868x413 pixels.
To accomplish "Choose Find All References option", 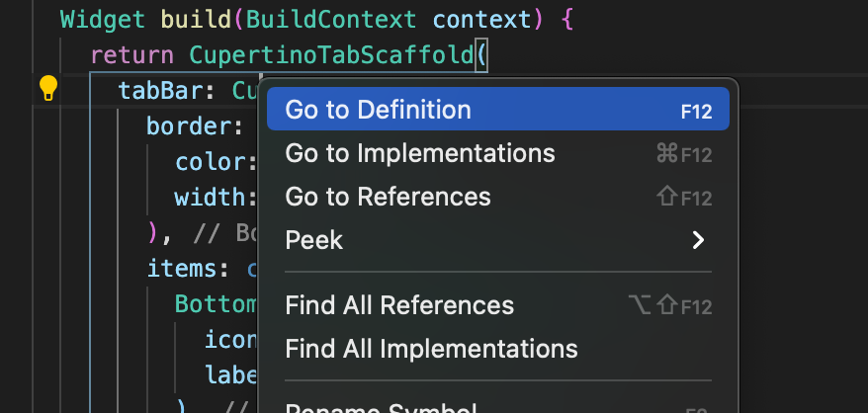I will 497,305.
